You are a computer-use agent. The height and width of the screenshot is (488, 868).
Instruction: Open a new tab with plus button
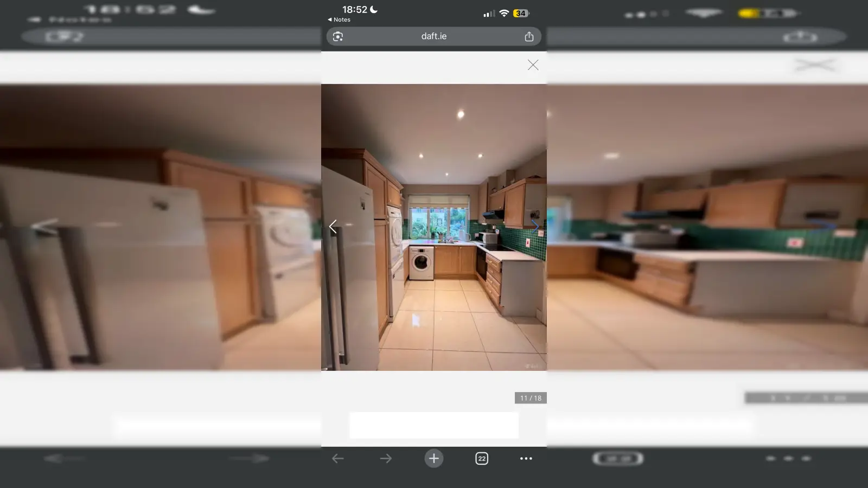point(433,459)
